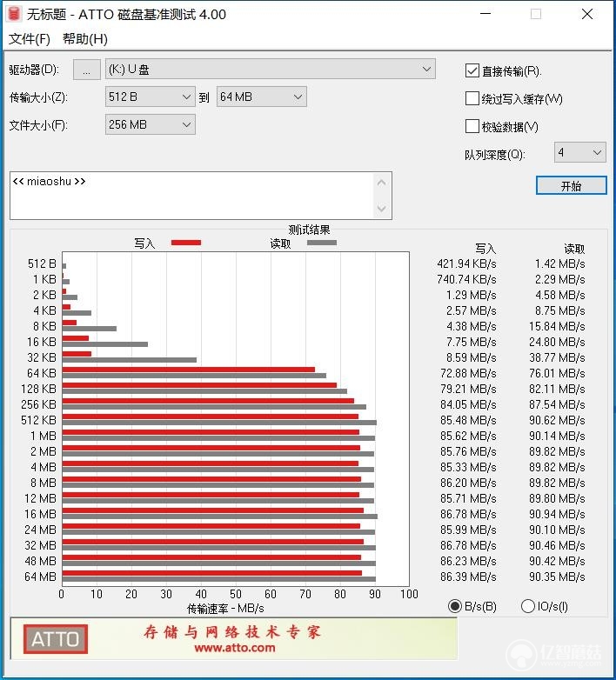This screenshot has height=680, width=616.
Task: Click the 740.74 KB/s write value
Action: (466, 279)
